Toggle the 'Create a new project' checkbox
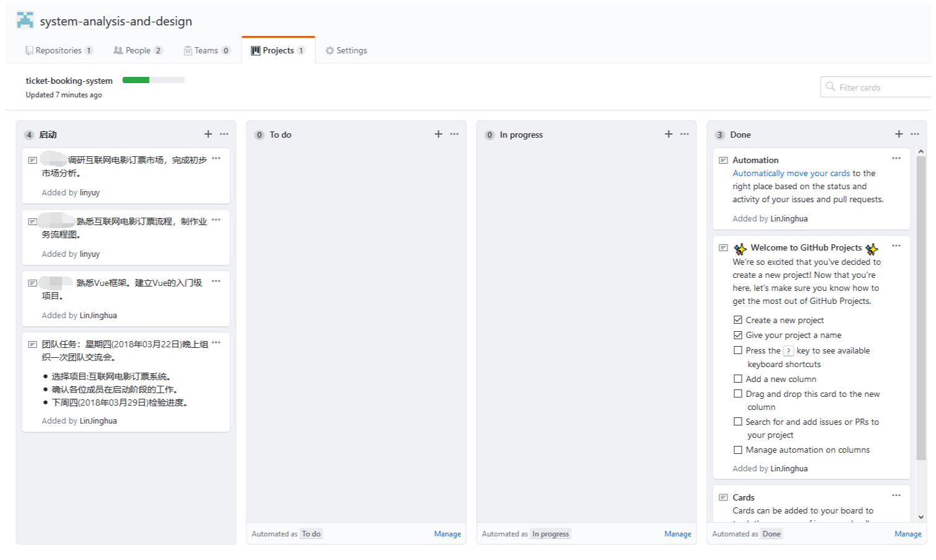 pos(738,320)
